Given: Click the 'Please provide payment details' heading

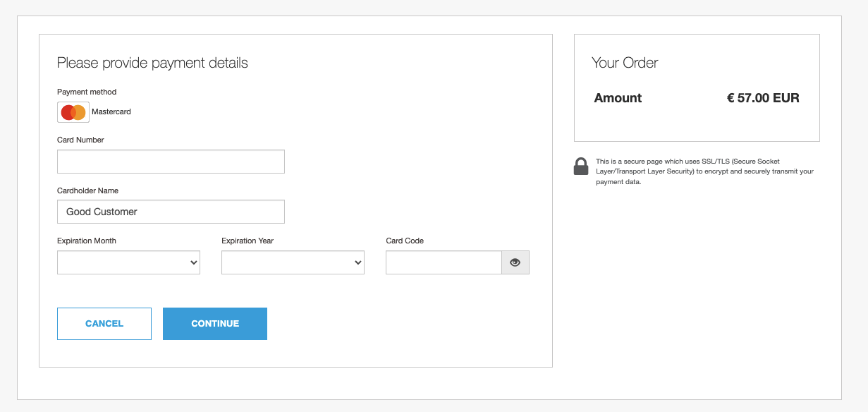Looking at the screenshot, I should (152, 63).
